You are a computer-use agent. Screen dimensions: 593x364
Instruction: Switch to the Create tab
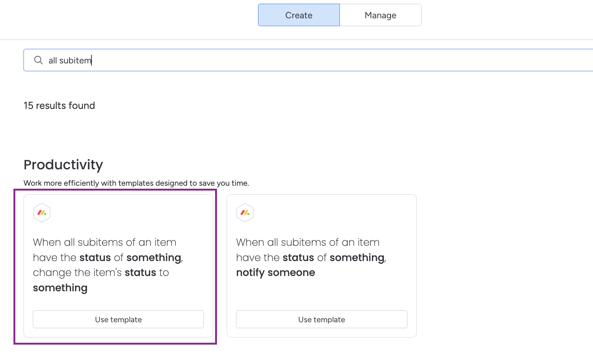tap(299, 15)
